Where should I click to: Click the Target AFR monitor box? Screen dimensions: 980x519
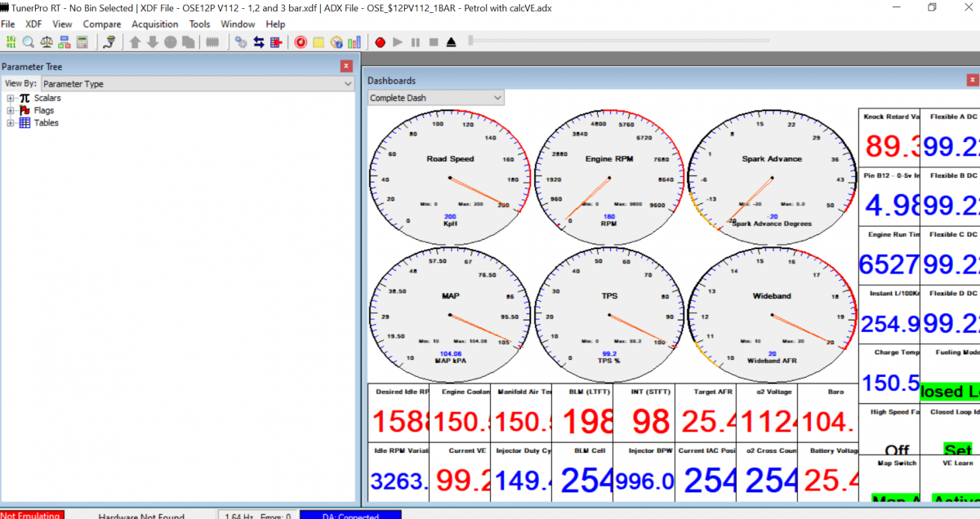point(706,413)
